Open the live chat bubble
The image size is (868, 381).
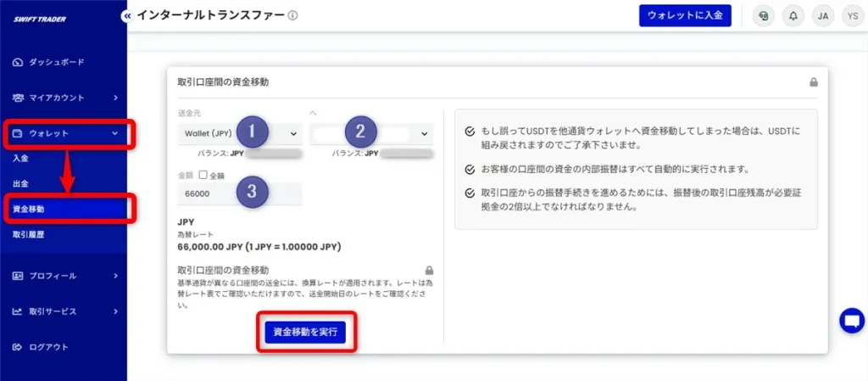[852, 321]
